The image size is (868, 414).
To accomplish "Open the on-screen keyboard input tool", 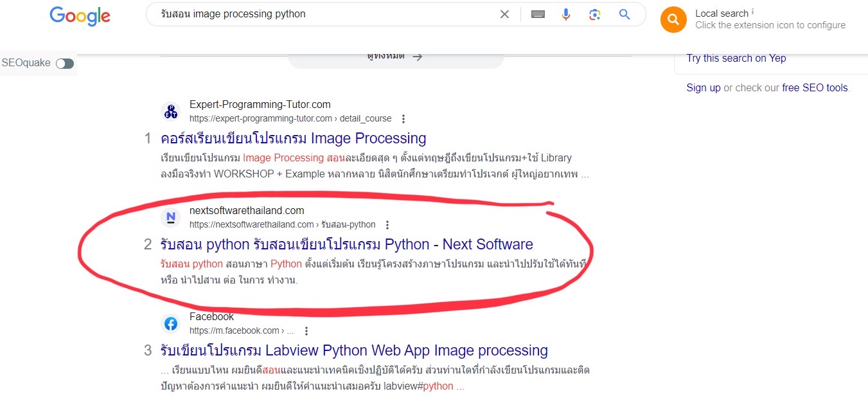I will [538, 14].
